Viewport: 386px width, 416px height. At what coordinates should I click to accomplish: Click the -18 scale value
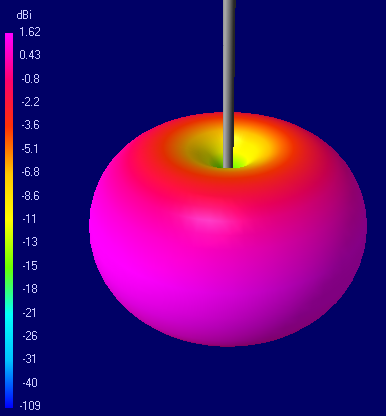coord(30,289)
